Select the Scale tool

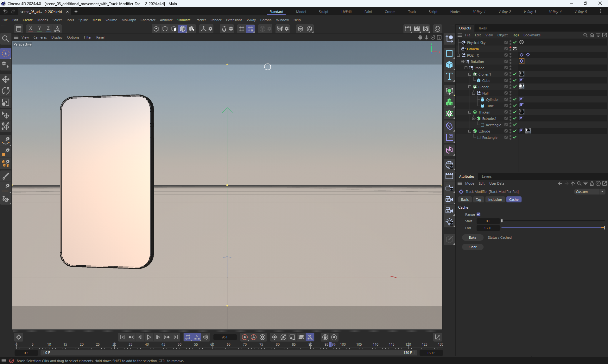click(x=6, y=102)
